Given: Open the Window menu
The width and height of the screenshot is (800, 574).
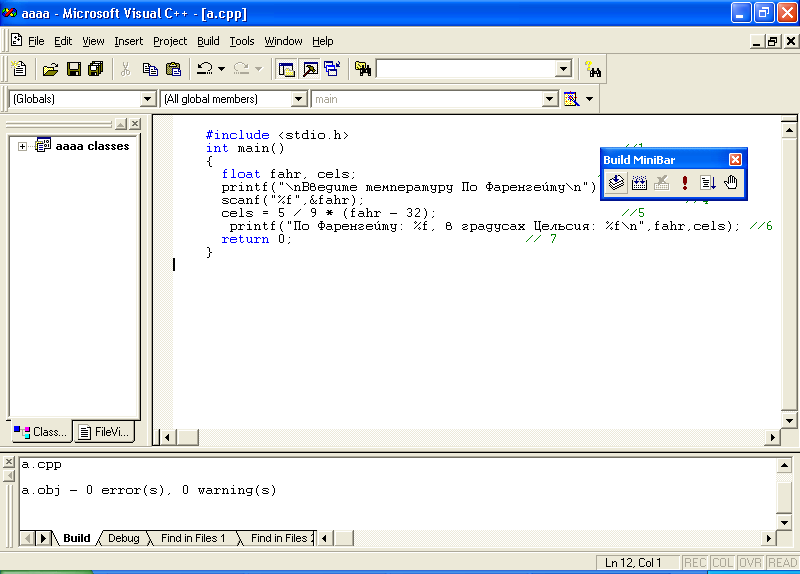Looking at the screenshot, I should point(283,41).
